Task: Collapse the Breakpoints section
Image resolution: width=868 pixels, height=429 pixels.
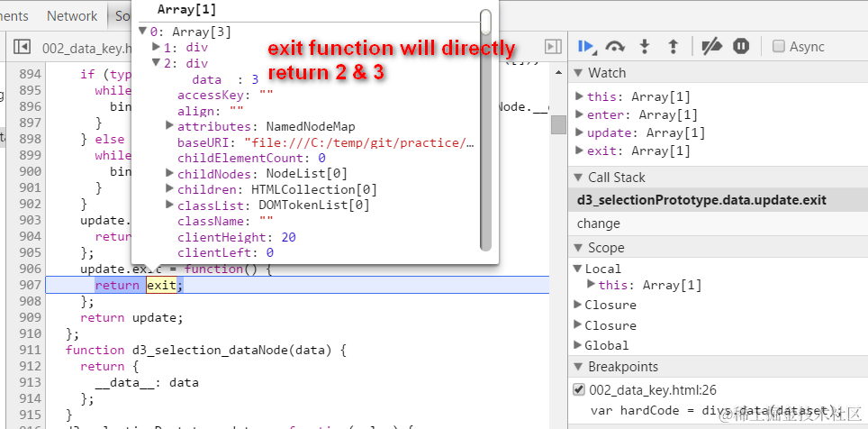Action: click(x=578, y=367)
